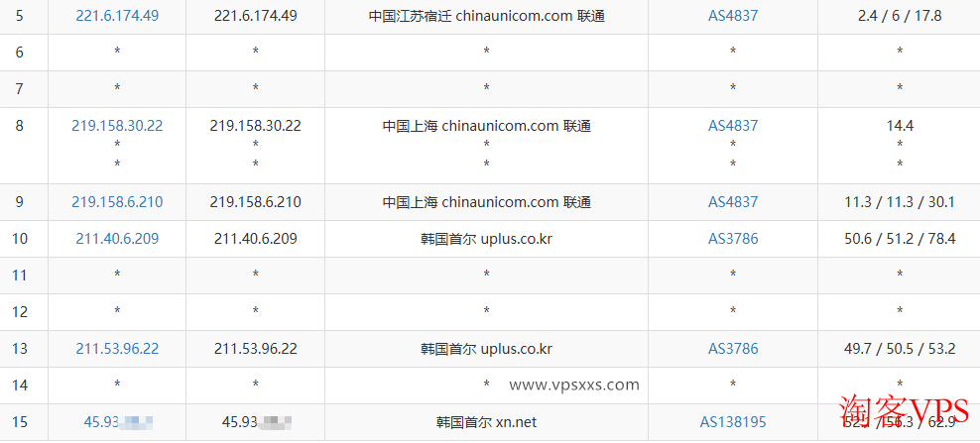Open the blue 211.40.6.209 IP link
The height and width of the screenshot is (443, 980).
click(117, 239)
